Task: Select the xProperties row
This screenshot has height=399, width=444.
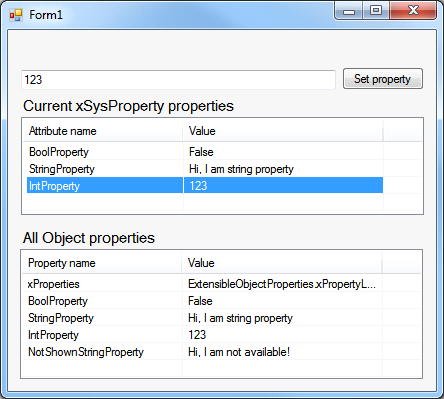Action: (x=204, y=284)
